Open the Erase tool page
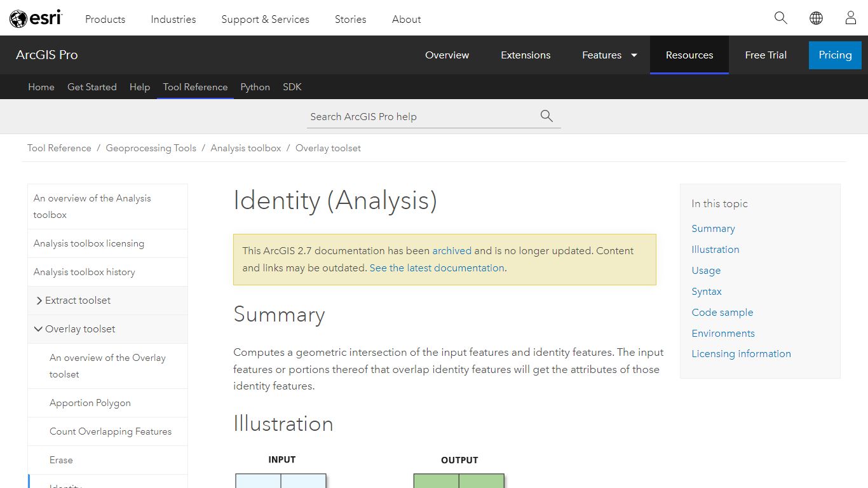 pos(107,460)
